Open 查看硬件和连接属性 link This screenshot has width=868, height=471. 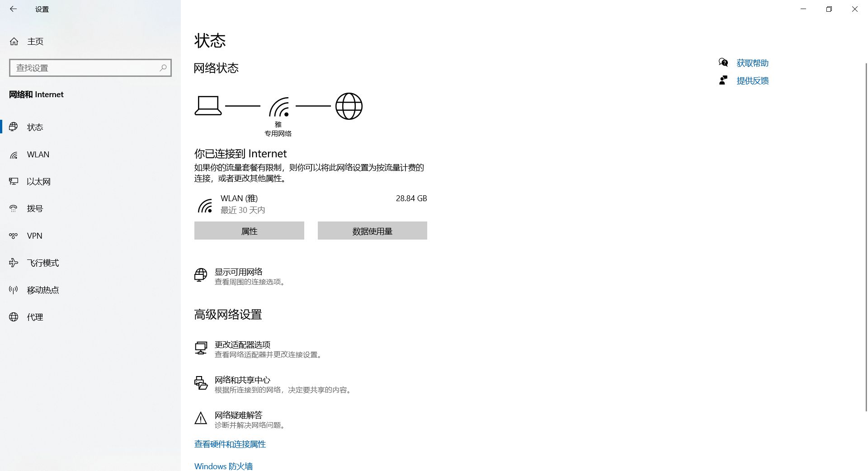230,444
